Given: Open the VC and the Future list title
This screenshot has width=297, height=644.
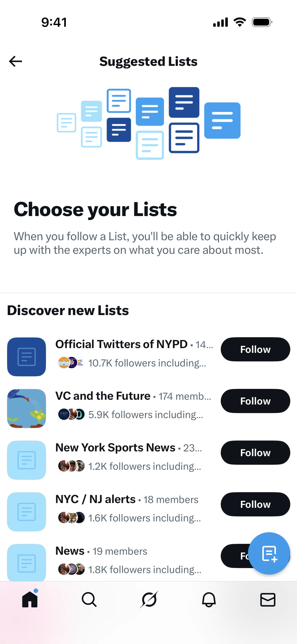Looking at the screenshot, I should [103, 396].
